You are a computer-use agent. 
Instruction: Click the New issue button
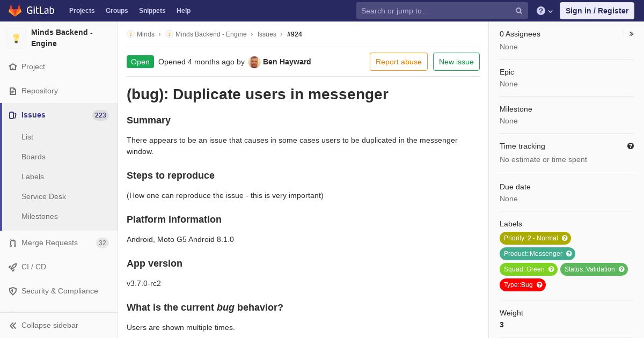456,62
